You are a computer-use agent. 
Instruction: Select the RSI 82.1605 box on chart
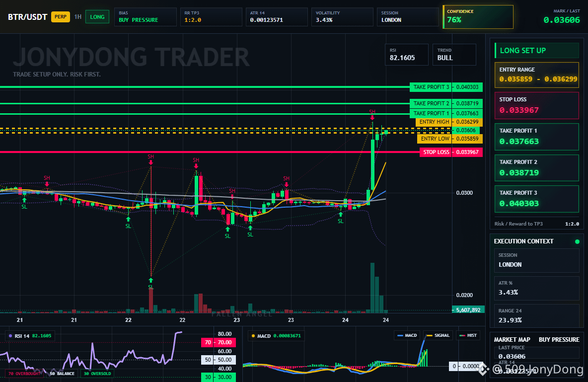coord(407,55)
